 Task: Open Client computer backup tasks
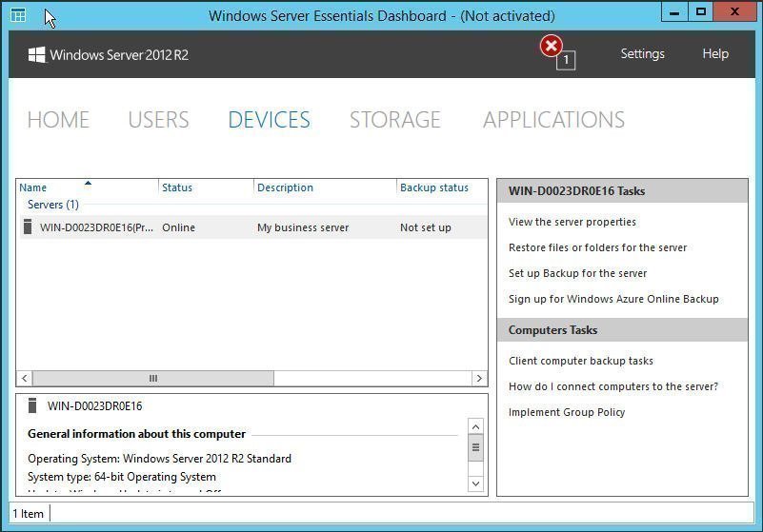coord(581,361)
